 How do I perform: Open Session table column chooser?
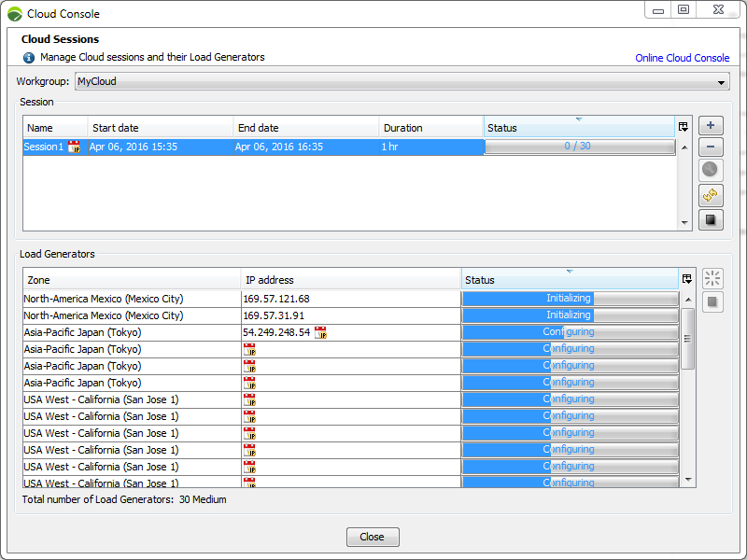[x=684, y=127]
